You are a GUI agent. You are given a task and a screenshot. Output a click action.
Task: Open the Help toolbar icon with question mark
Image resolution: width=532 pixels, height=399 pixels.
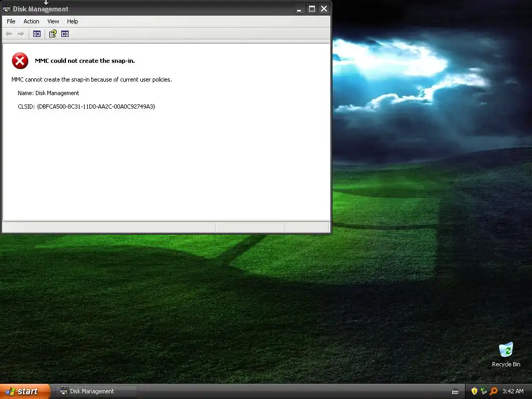(x=52, y=34)
